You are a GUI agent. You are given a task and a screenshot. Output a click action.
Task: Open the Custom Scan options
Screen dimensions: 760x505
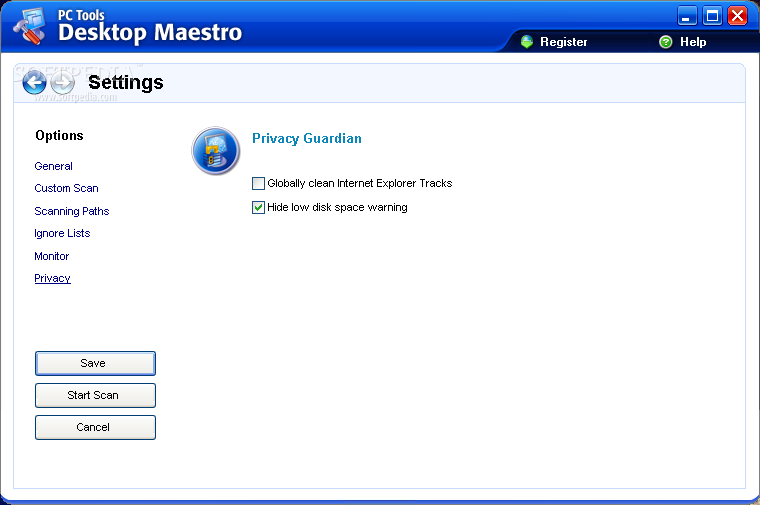[x=66, y=188]
